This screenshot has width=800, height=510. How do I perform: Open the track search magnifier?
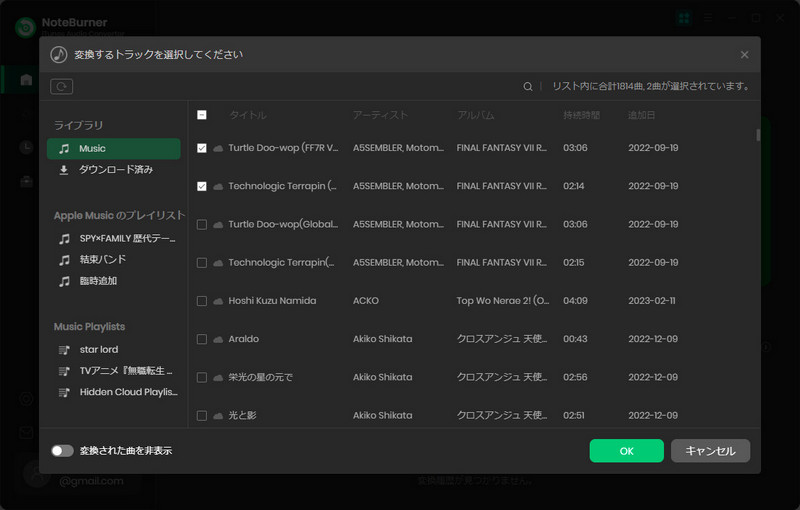click(x=528, y=87)
